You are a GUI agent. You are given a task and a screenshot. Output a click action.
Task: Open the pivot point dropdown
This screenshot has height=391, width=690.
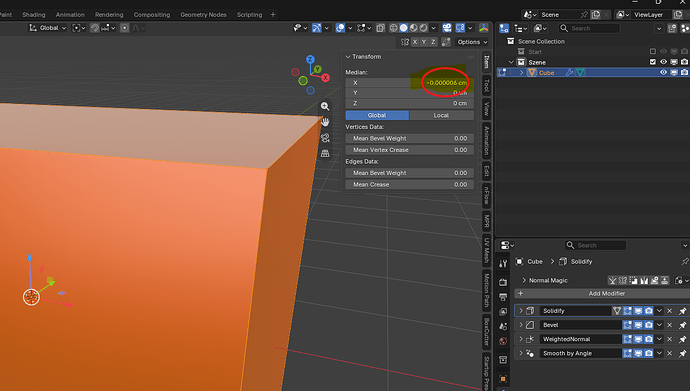[78, 28]
